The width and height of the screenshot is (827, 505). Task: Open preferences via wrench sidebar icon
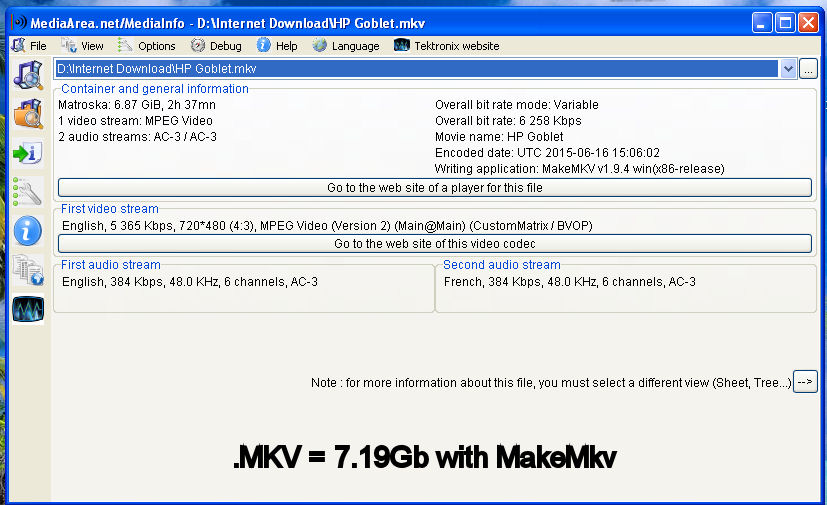pos(28,192)
